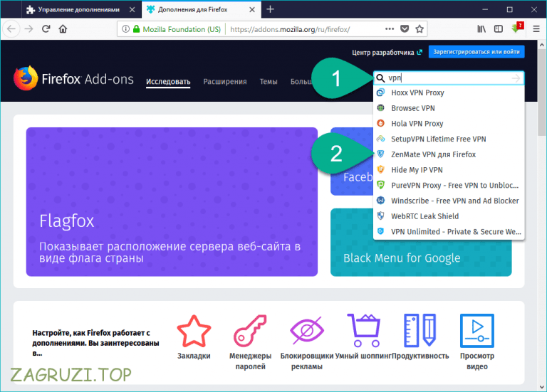This screenshot has height=392, width=547.
Task: Save page to Pocket icon
Action: [x=405, y=29]
